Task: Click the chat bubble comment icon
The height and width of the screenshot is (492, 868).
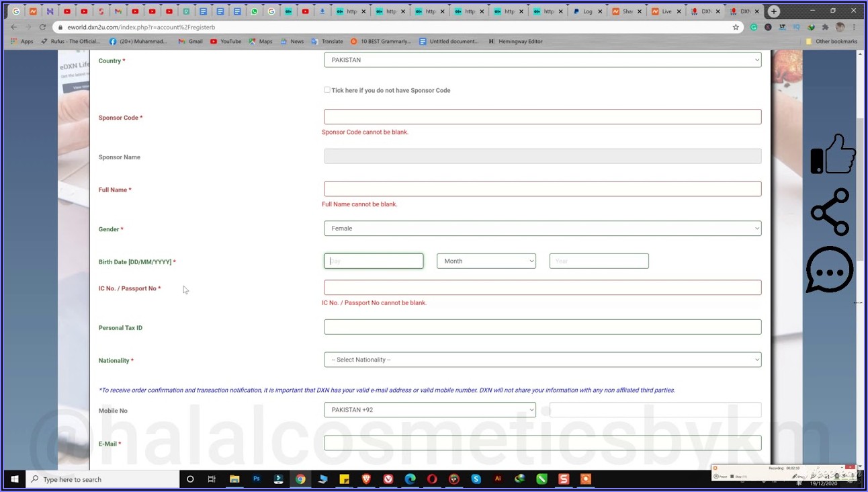Action: coord(830,270)
